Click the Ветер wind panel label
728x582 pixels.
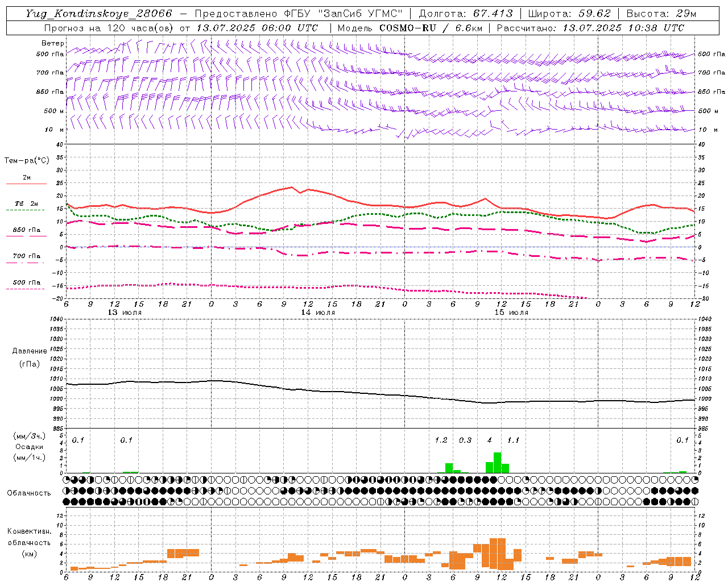pyautogui.click(x=53, y=43)
